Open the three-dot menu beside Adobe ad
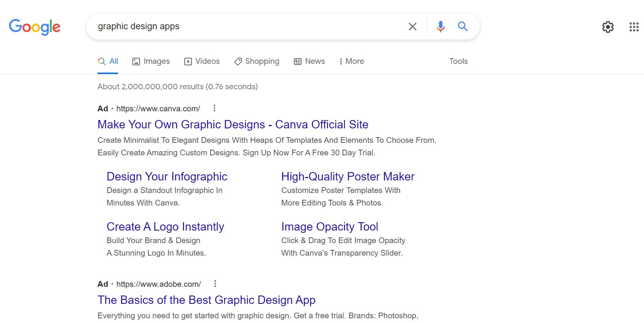This screenshot has height=324, width=644. click(x=215, y=284)
